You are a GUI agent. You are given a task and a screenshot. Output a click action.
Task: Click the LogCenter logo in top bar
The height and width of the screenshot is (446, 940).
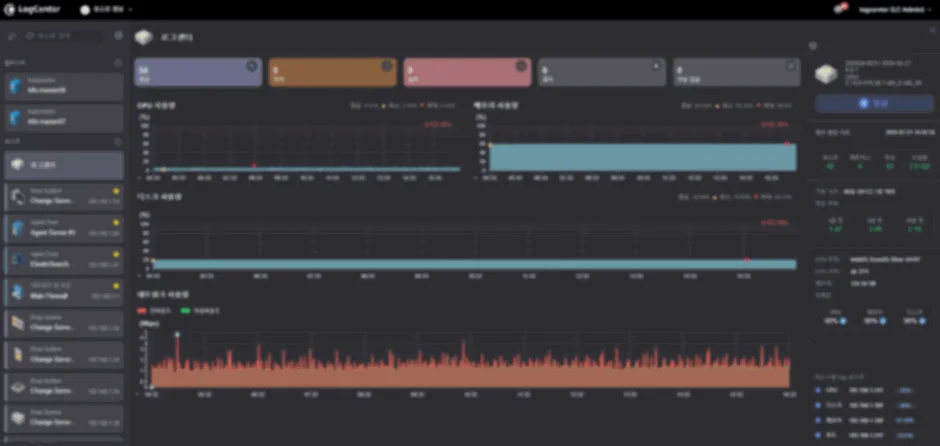click(x=32, y=10)
